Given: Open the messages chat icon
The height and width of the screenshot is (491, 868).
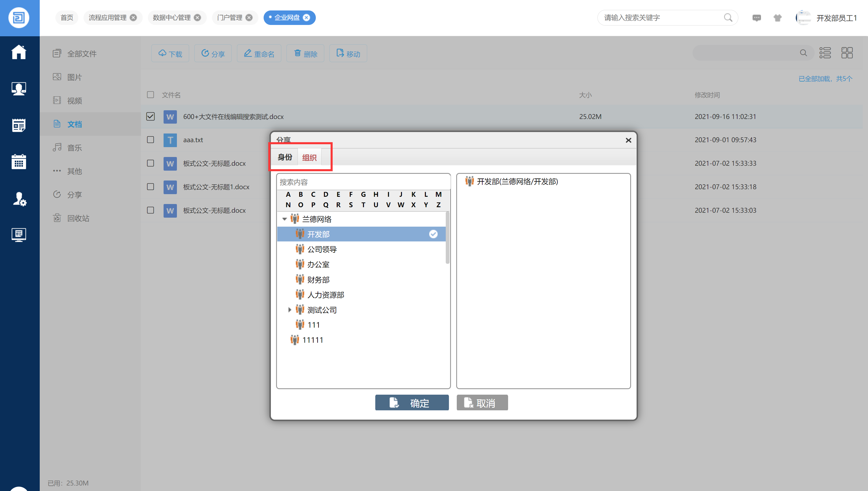Looking at the screenshot, I should tap(756, 18).
